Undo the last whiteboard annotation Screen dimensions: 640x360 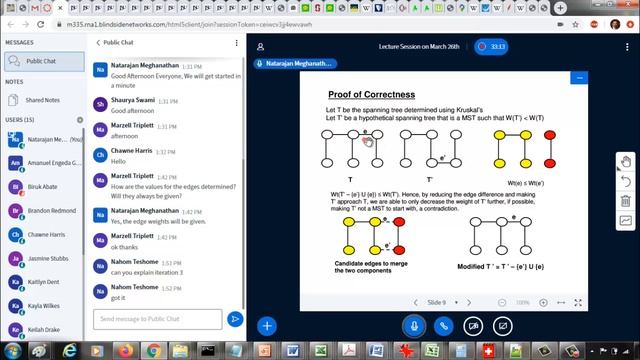tap(626, 181)
